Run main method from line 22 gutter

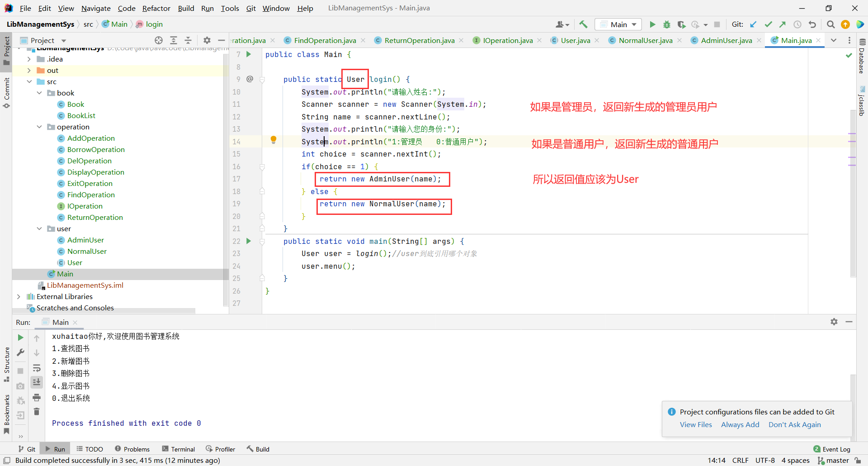(x=249, y=241)
